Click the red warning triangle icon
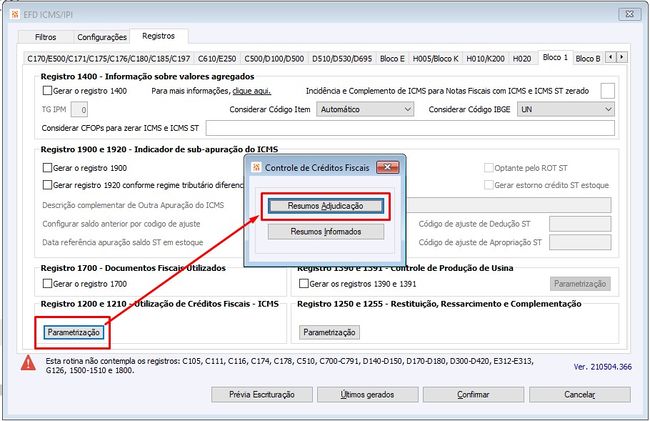Viewport: 650px width, 421px height. [28, 363]
